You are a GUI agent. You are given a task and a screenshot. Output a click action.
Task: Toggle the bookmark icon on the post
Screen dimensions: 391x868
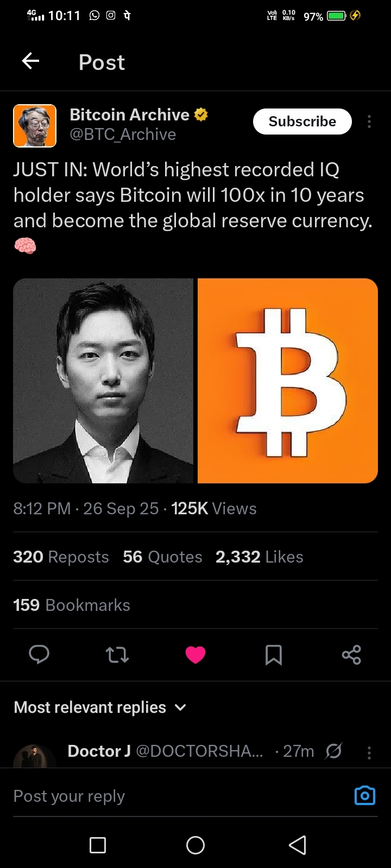(x=273, y=655)
